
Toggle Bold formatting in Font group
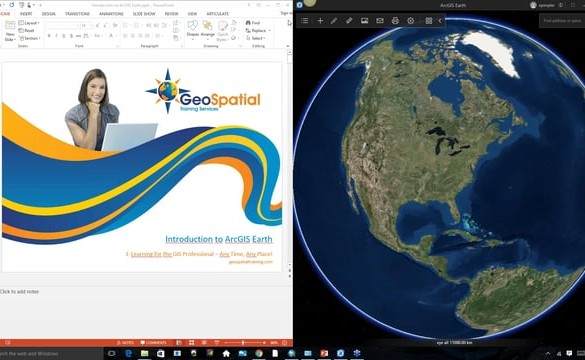49,36
